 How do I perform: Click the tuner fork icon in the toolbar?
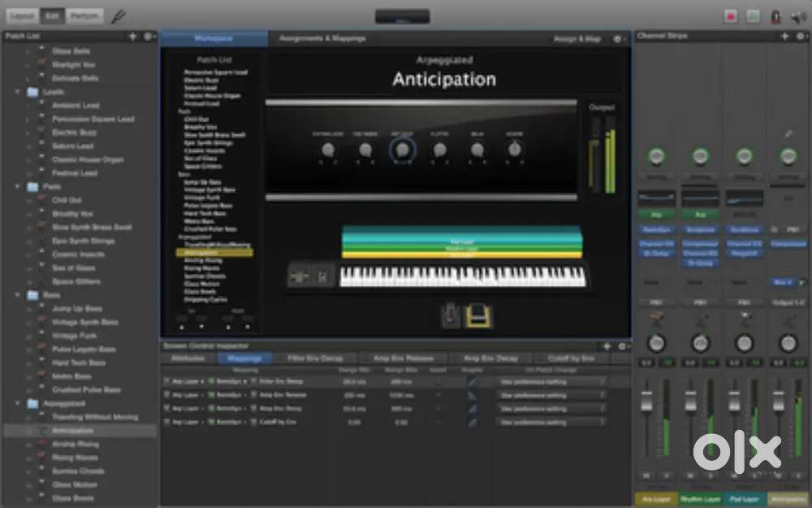point(119,16)
